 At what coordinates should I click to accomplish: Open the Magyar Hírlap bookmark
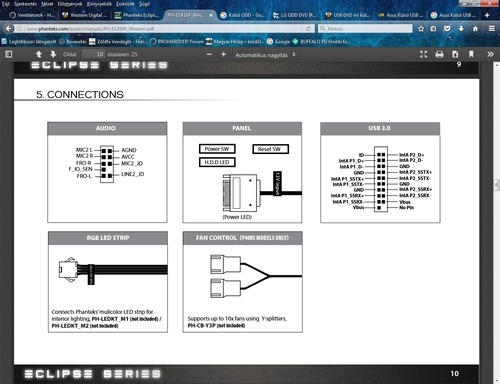235,42
